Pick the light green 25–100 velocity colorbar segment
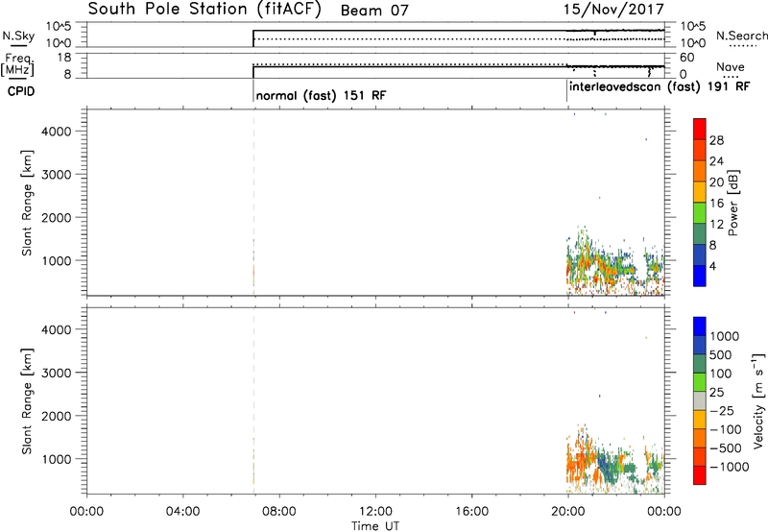Viewport: 768px width, 532px height. 700,382
